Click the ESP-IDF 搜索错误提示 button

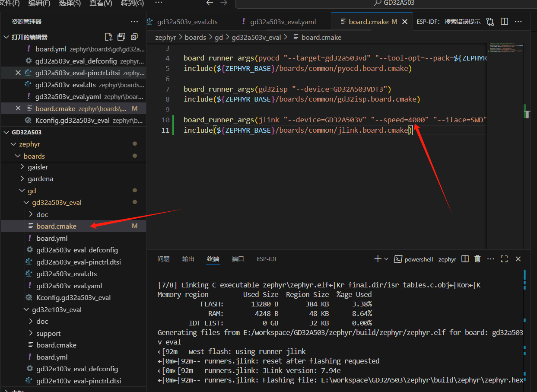[x=448, y=22]
